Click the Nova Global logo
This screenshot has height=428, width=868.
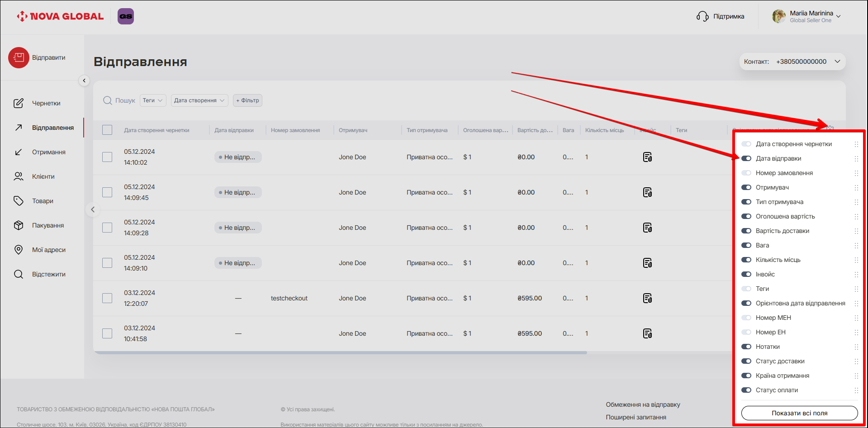[x=60, y=16]
